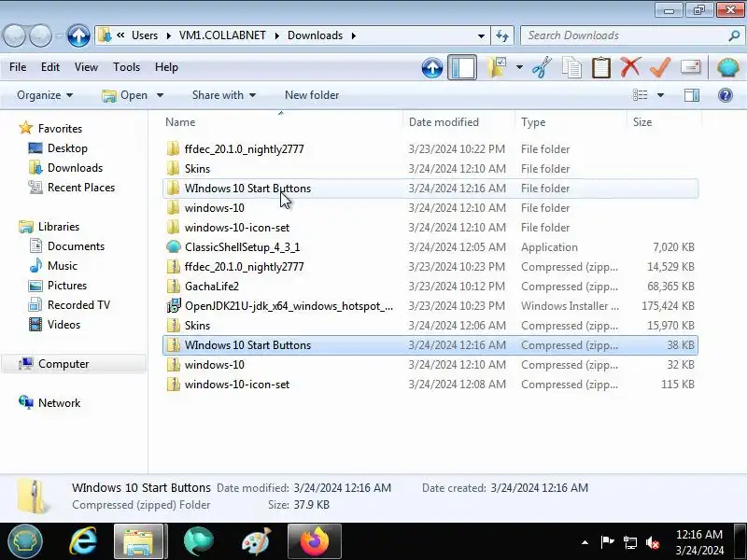Open the Help menu
The width and height of the screenshot is (747, 560).
166,67
